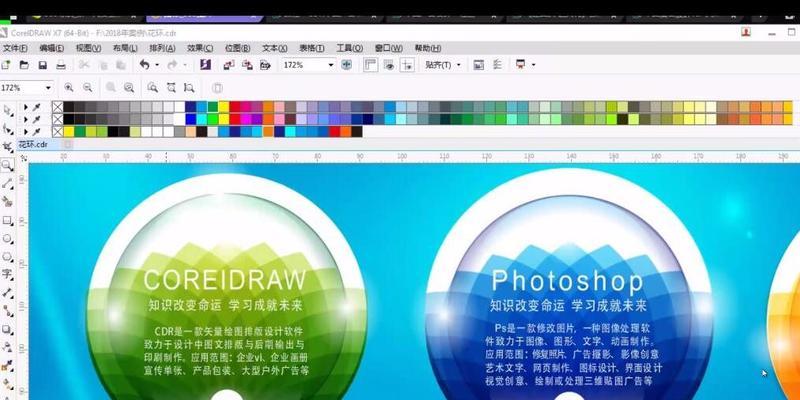Select the Ellipse tool in the toolbox

coord(7,238)
